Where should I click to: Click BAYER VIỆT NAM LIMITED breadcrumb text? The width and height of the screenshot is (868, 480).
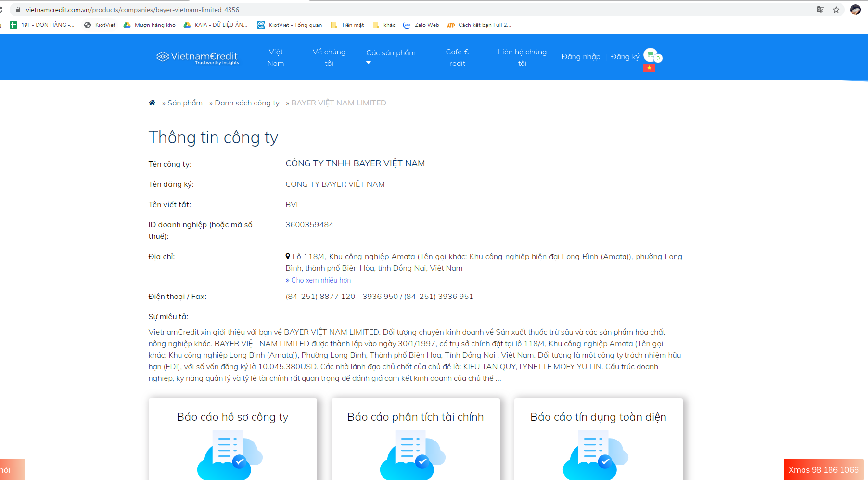(339, 103)
